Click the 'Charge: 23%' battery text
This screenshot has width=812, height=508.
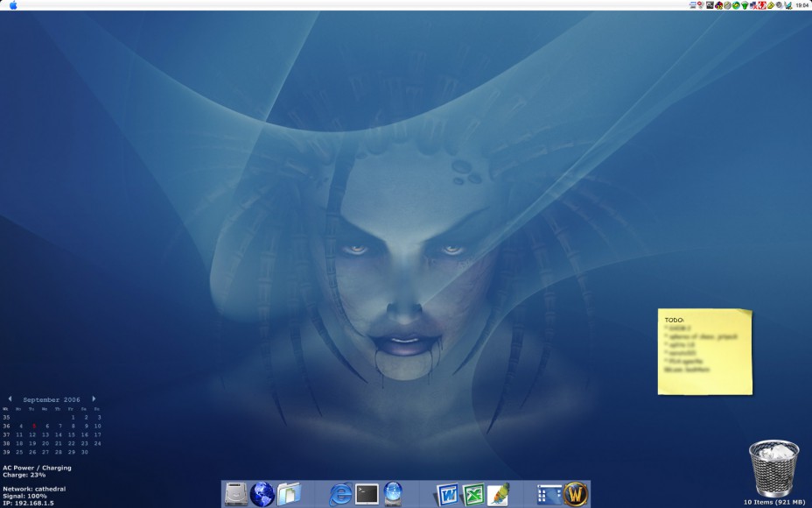click(24, 475)
